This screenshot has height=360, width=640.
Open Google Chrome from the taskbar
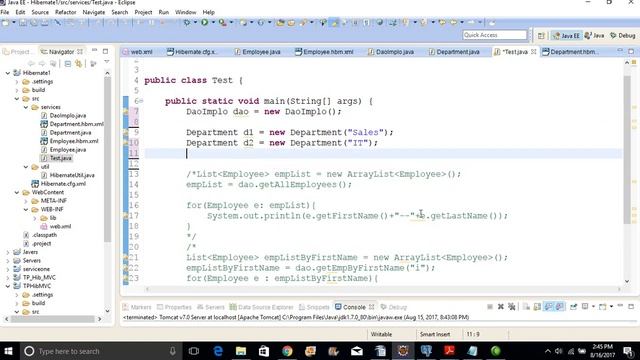[287, 351]
